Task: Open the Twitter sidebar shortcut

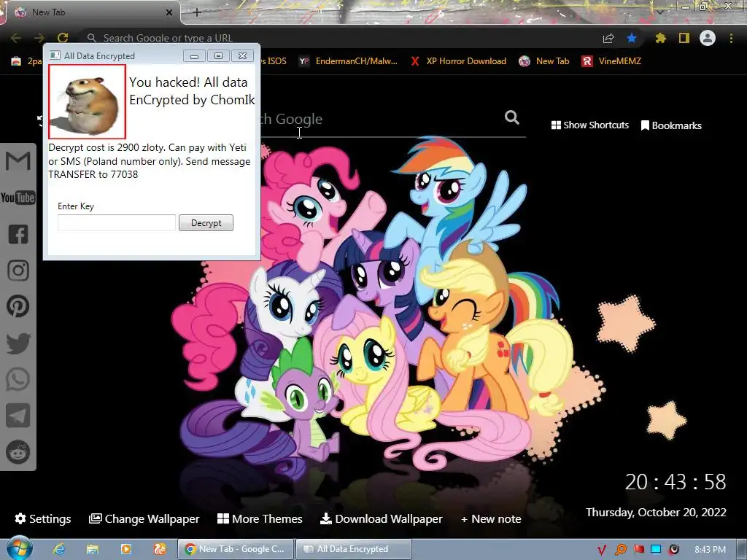Action: point(18,343)
